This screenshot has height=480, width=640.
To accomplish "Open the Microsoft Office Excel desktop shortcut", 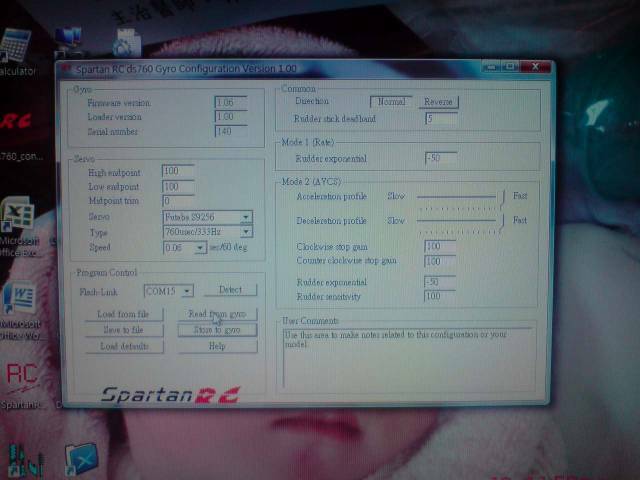I will click(x=18, y=227).
